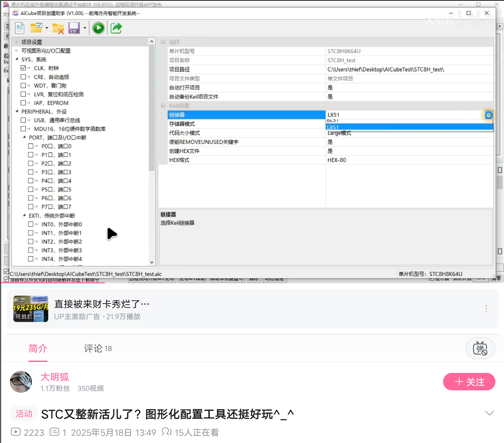This screenshot has height=443, width=504.
Task: Enable the MDU16 hardware math library checkbox
Action: tap(23, 129)
